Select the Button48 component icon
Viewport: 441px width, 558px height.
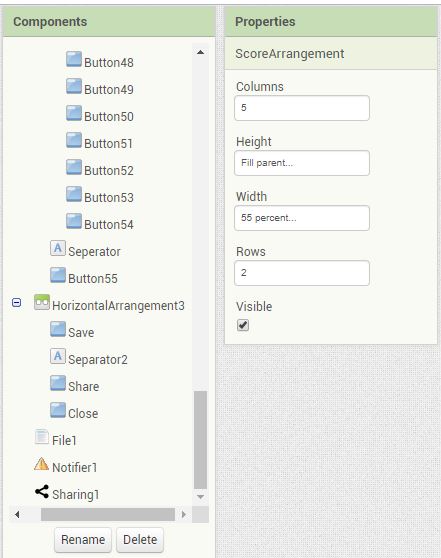tap(74, 59)
